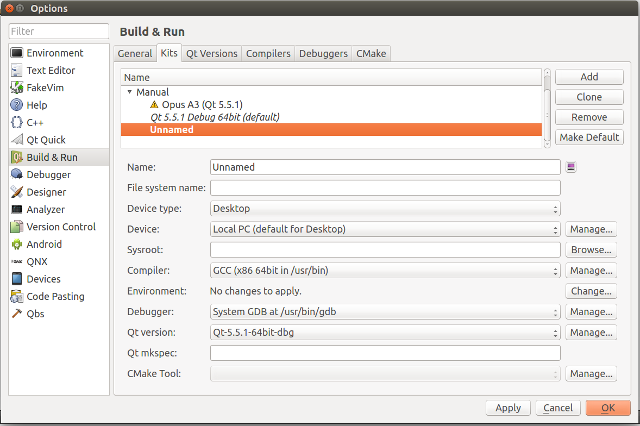Click the Make Default button

(x=589, y=137)
